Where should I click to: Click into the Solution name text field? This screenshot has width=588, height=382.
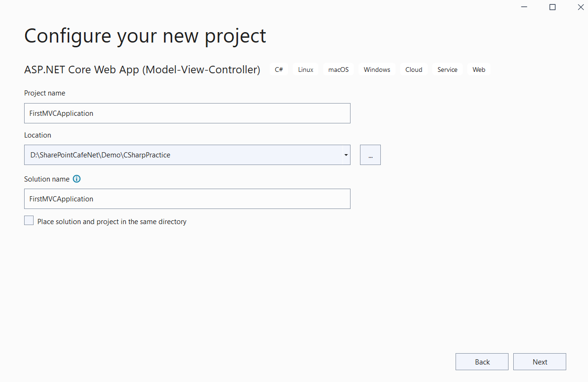click(x=187, y=199)
